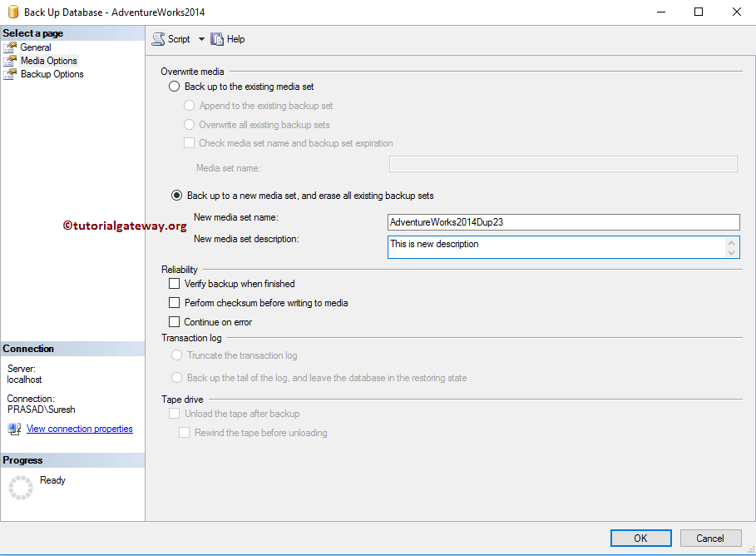Switch to Media Options page
Image resolution: width=756 pixels, height=556 pixels.
point(49,61)
